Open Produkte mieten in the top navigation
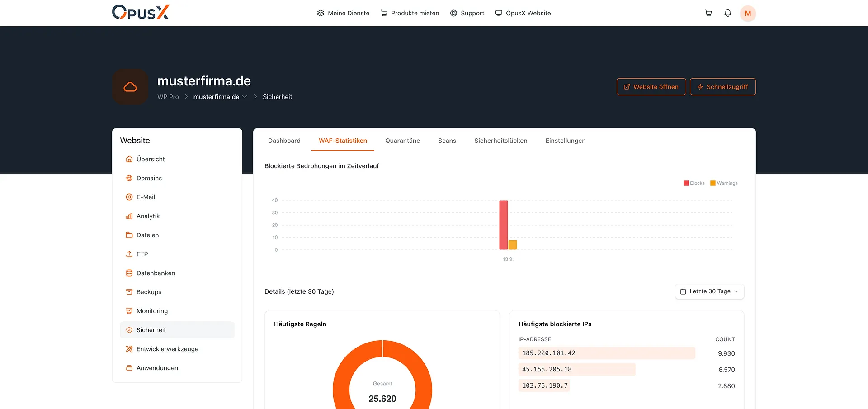This screenshot has height=409, width=868. [x=410, y=13]
